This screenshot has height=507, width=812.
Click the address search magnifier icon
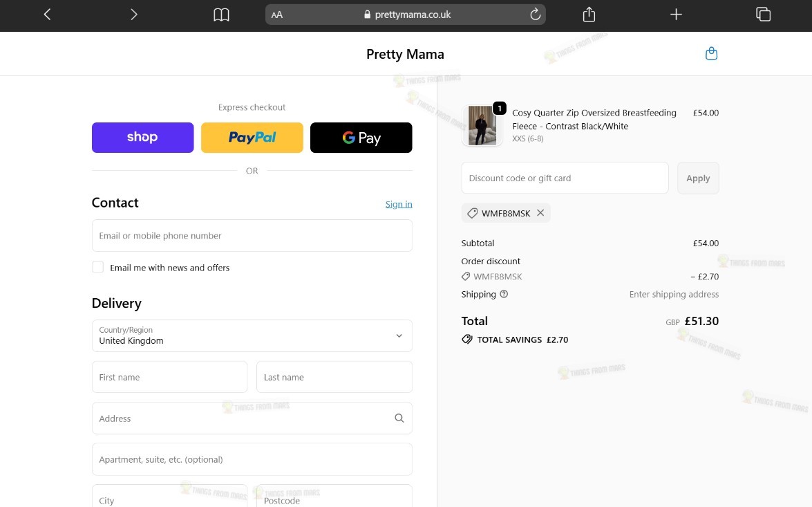[399, 418]
